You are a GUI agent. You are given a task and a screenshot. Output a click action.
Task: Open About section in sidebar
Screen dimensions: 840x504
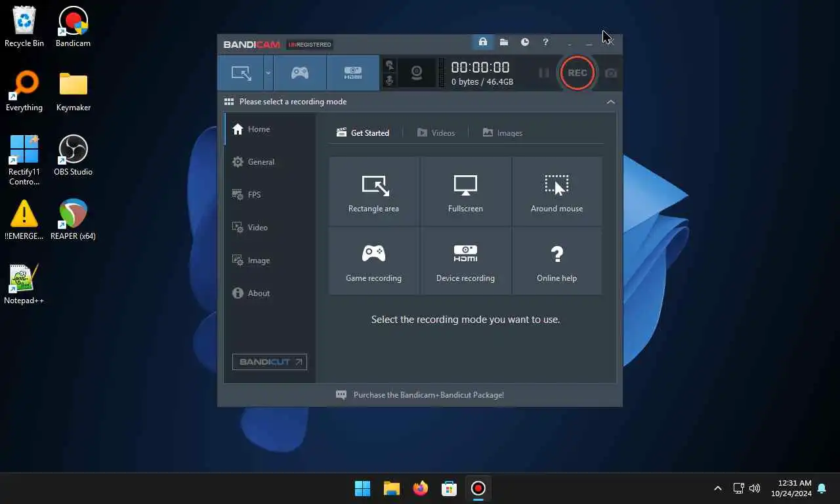pos(270,293)
